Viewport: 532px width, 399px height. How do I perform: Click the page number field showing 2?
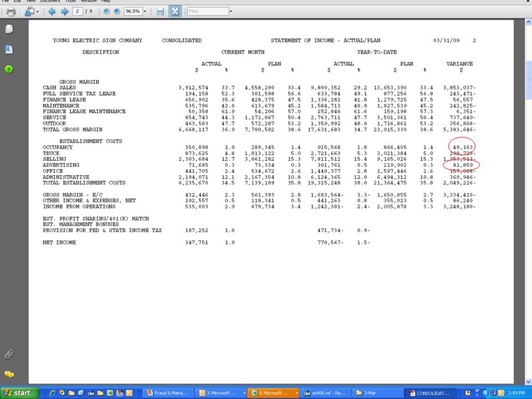click(x=78, y=11)
